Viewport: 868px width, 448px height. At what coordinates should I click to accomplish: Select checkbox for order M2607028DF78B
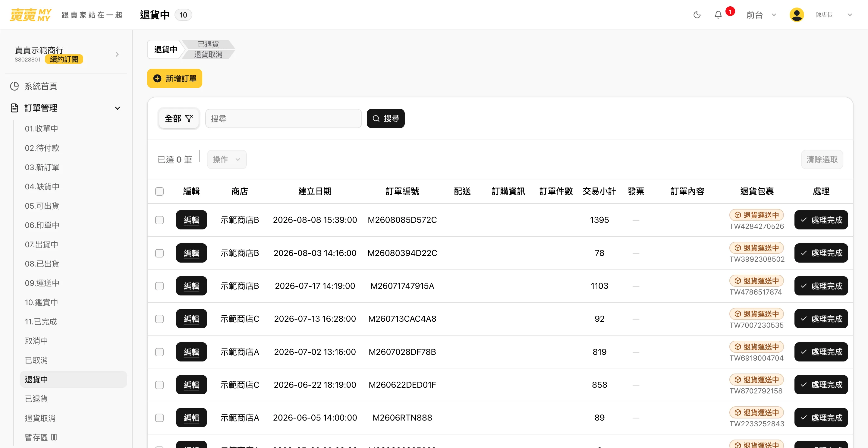click(x=159, y=352)
